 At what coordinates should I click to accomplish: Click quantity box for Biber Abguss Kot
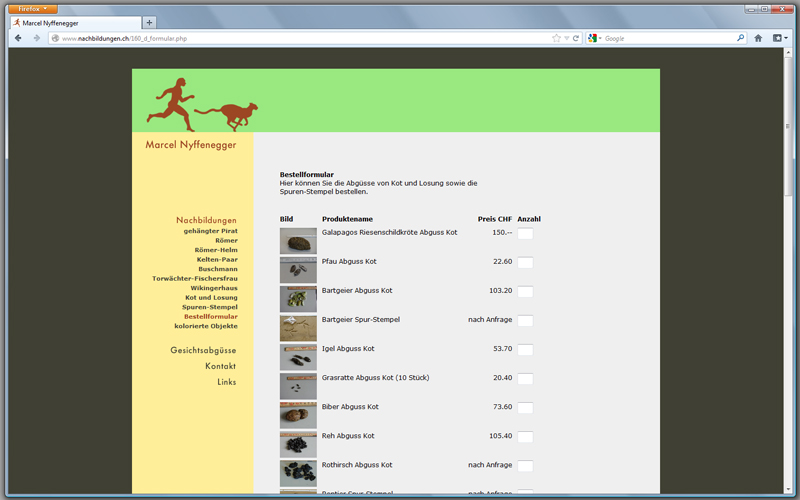[x=525, y=408]
